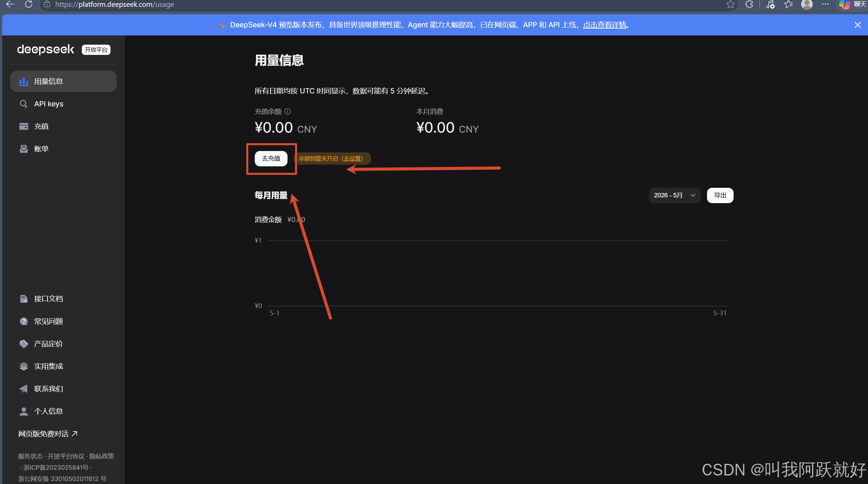The width and height of the screenshot is (868, 484).
Task: Open 网页版免费对话 external link
Action: [48, 434]
